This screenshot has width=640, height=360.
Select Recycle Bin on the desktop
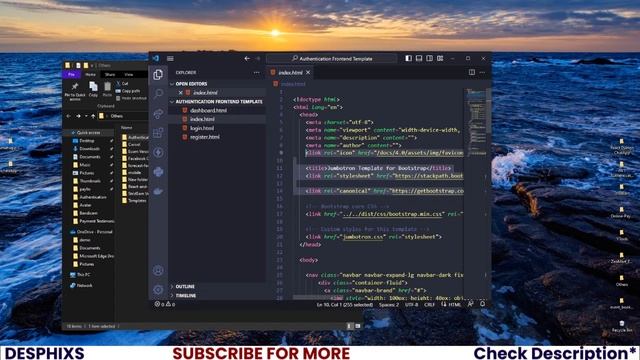622,326
